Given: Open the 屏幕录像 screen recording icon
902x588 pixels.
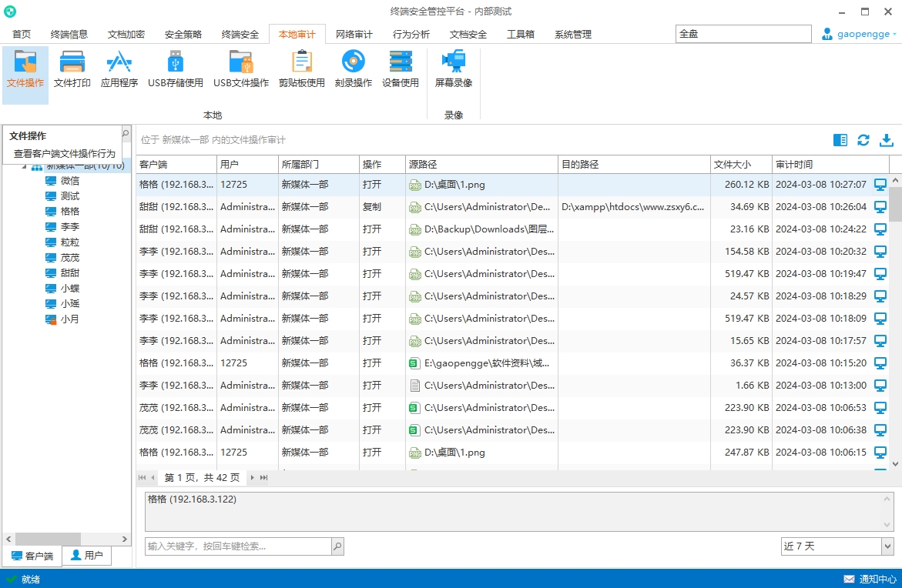Looking at the screenshot, I should [453, 69].
